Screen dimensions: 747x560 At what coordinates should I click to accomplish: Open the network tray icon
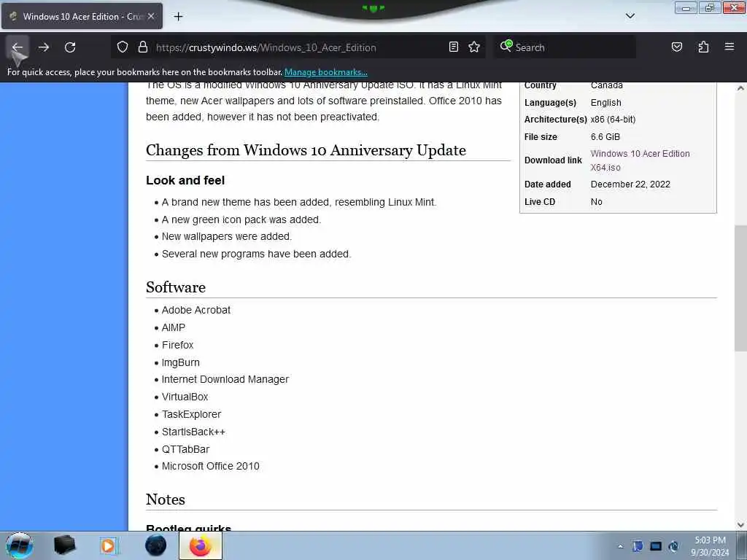[673, 546]
